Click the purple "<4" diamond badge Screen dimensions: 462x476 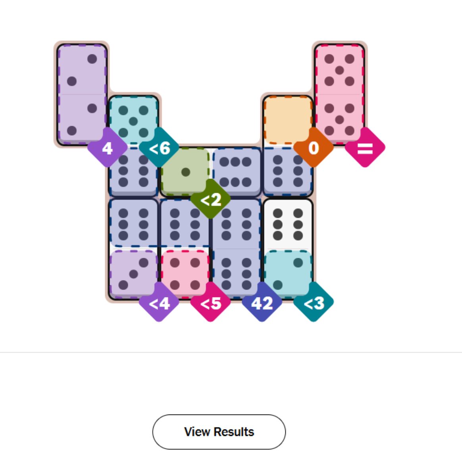coord(159,303)
